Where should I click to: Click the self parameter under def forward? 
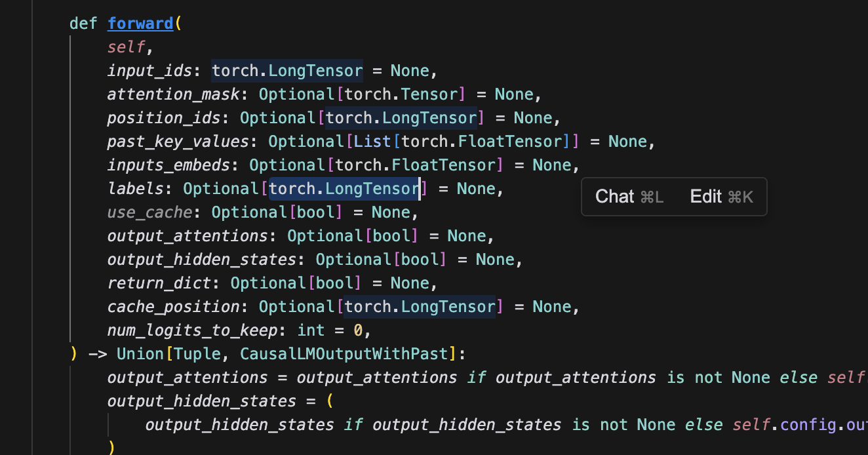click(127, 47)
